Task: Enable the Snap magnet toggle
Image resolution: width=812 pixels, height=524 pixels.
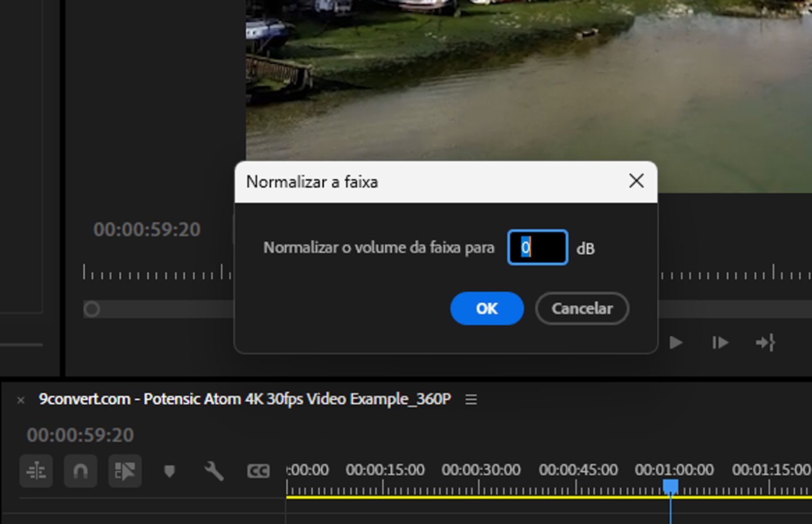Action: click(80, 471)
